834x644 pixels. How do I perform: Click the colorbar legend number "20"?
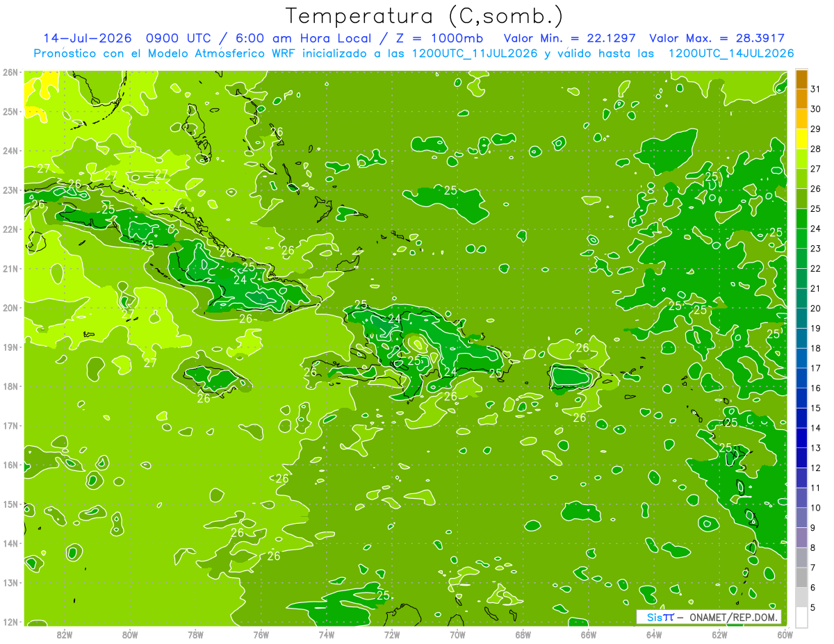[815, 308]
